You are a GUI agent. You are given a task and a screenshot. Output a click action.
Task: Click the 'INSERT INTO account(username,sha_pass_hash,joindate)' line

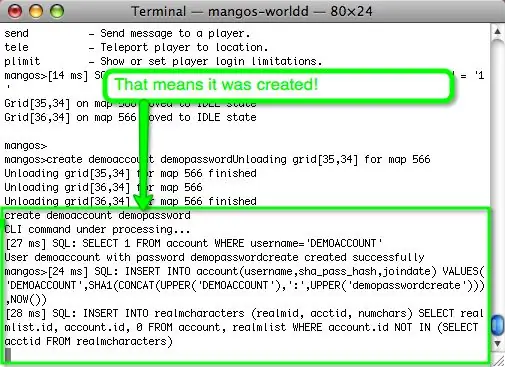coord(244,271)
